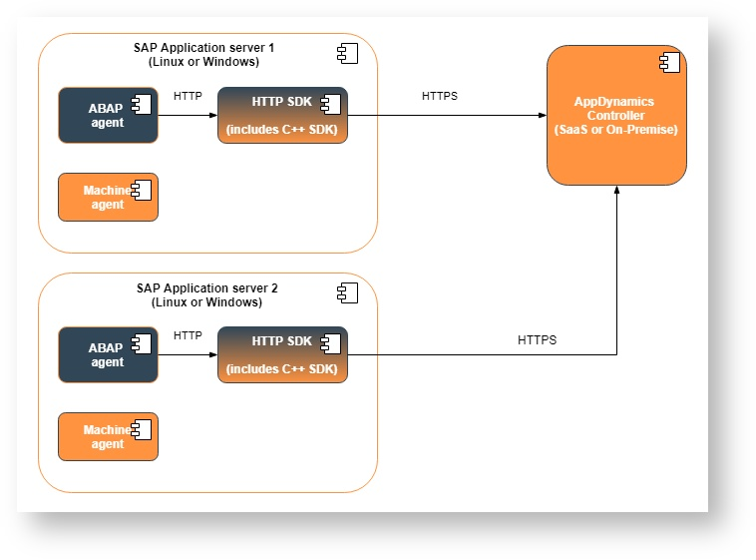The width and height of the screenshot is (756, 560).
Task: Click the HTTPS label from server 1 connection
Action: coord(440,96)
